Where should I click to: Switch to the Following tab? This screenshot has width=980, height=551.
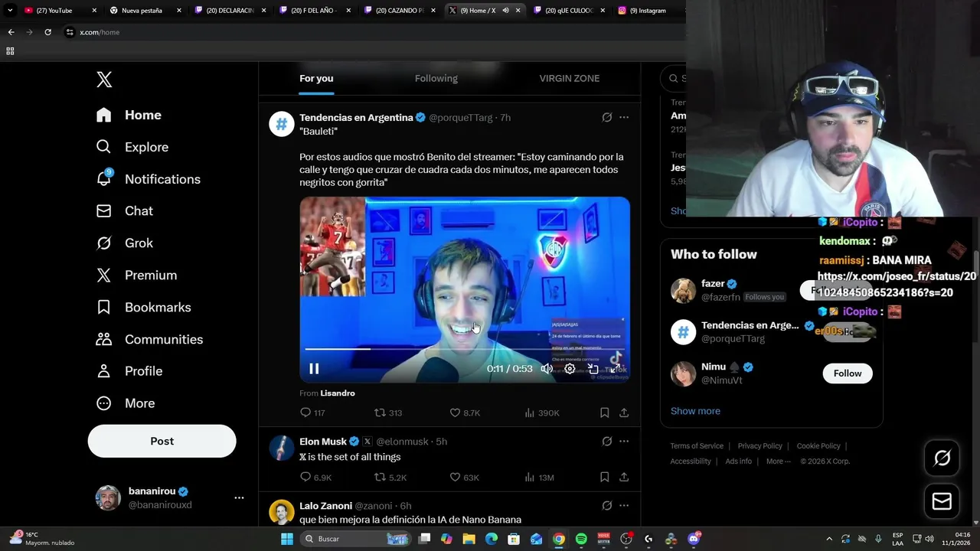coord(436,79)
